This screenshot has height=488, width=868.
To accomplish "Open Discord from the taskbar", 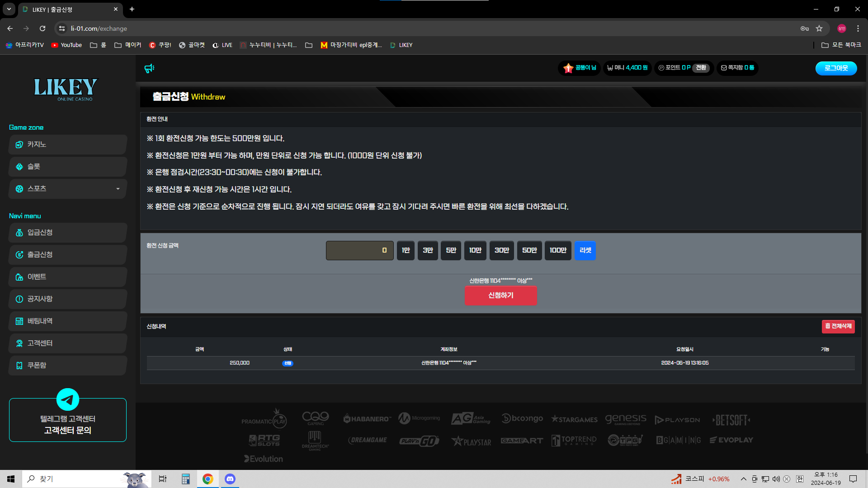I will point(230,479).
